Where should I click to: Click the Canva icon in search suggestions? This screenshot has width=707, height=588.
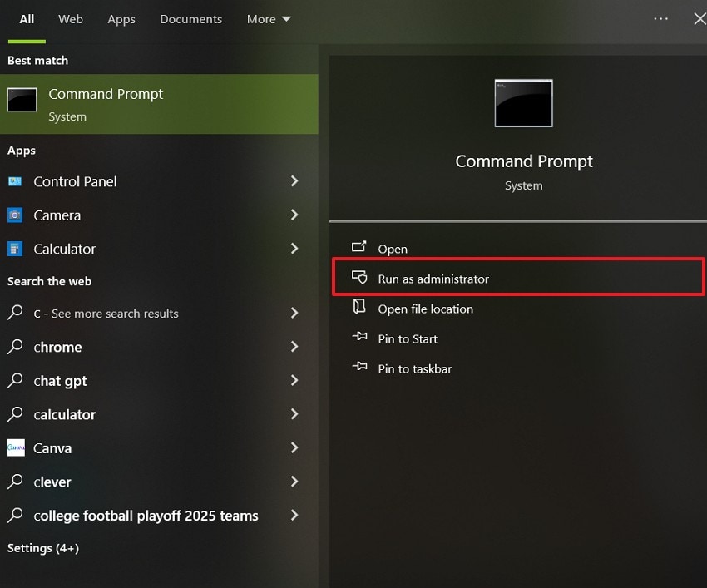17,447
